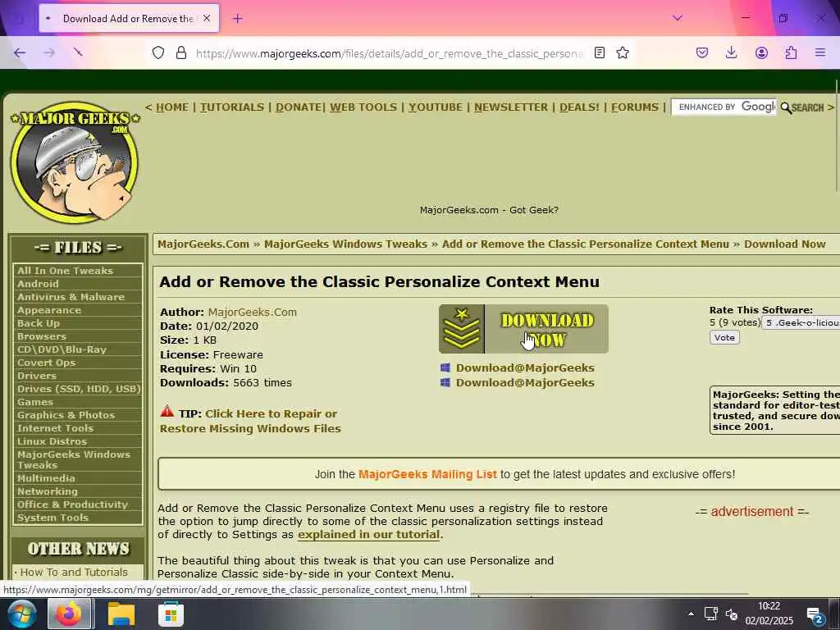Open the Pocket save icon
Image resolution: width=840 pixels, height=630 pixels.
pyautogui.click(x=702, y=52)
